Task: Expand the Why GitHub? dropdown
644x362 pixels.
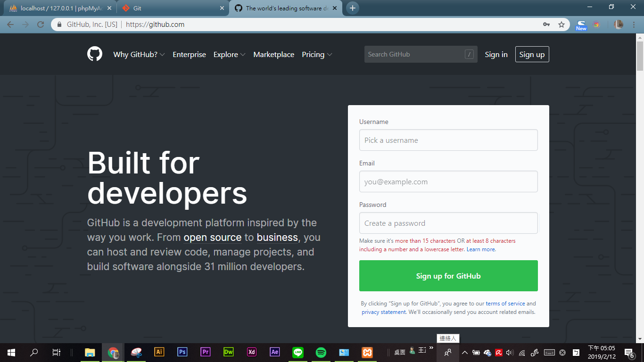Action: click(139, 55)
